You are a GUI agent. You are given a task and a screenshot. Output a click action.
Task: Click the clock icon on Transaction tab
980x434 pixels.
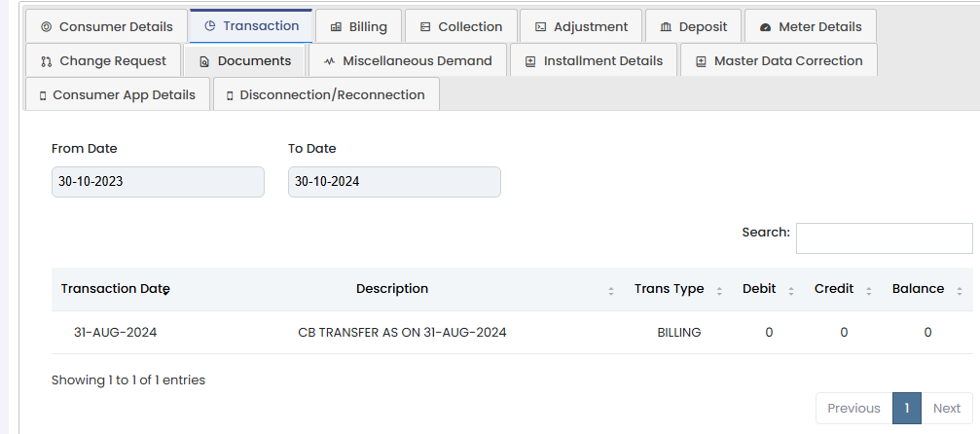coord(210,26)
